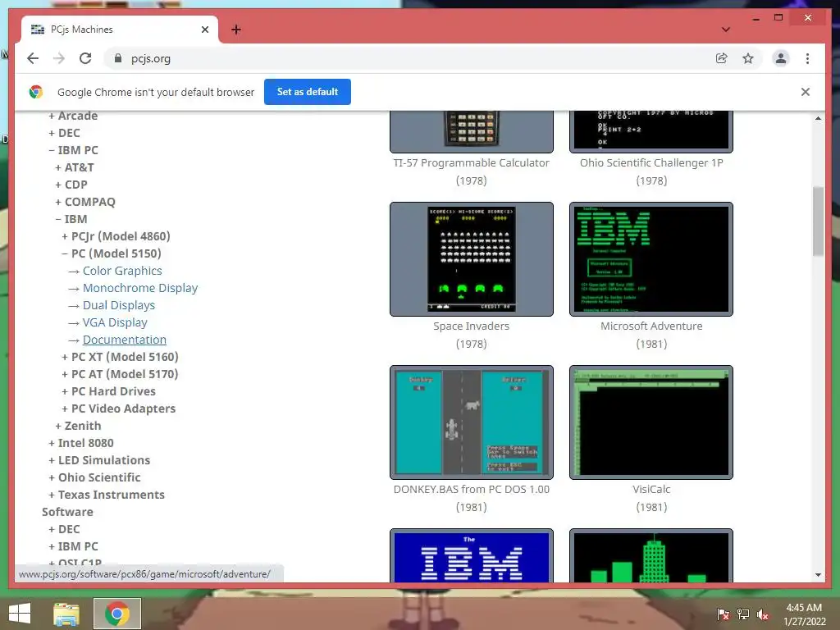Expand the DEC machines node

point(64,133)
